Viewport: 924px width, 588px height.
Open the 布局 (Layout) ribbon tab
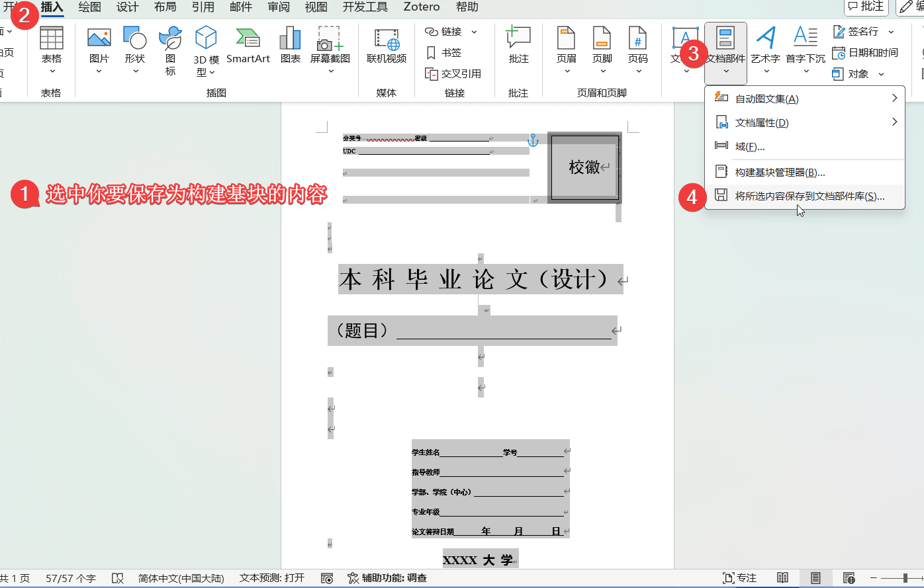pyautogui.click(x=165, y=7)
